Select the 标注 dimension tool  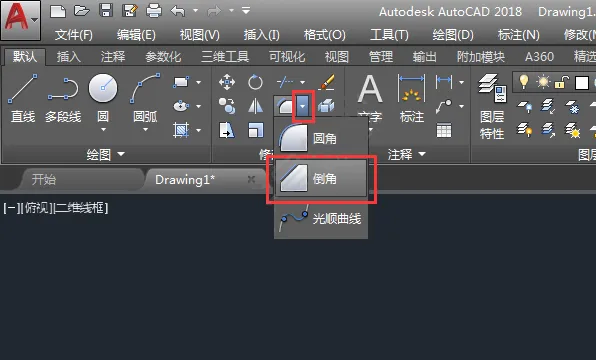pyautogui.click(x=411, y=99)
